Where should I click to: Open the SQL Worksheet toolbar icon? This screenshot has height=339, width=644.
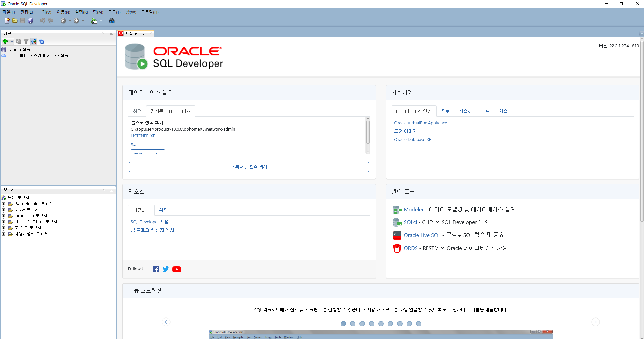point(94,21)
